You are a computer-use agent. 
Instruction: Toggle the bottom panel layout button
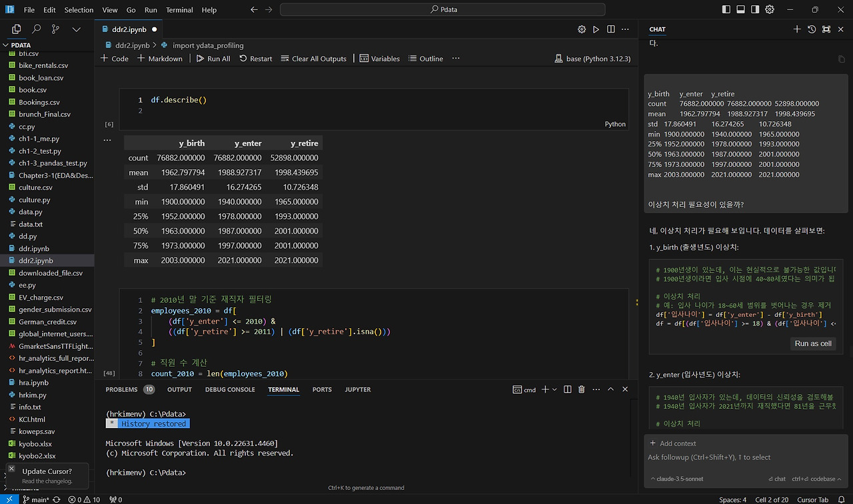point(740,10)
